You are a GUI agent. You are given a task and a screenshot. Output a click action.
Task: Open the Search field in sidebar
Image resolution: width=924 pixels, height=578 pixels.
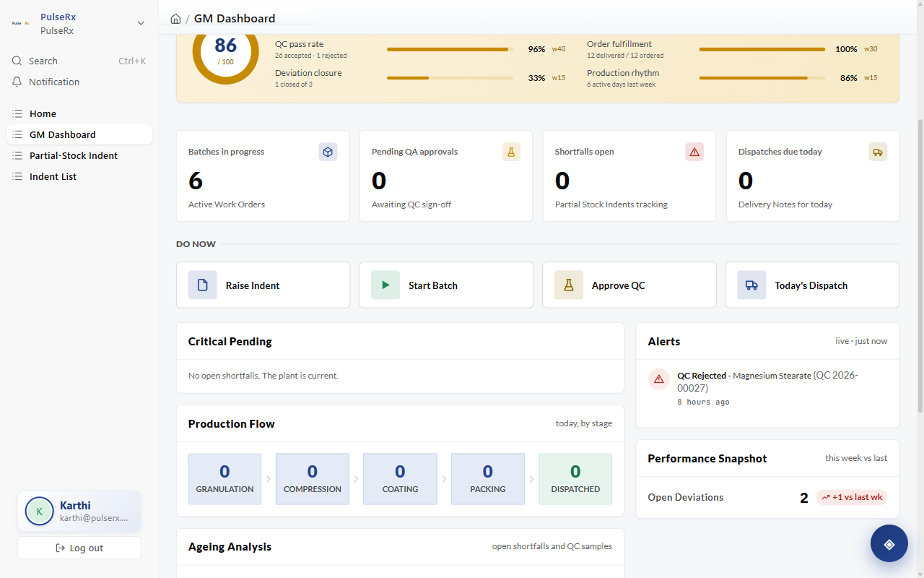[79, 61]
